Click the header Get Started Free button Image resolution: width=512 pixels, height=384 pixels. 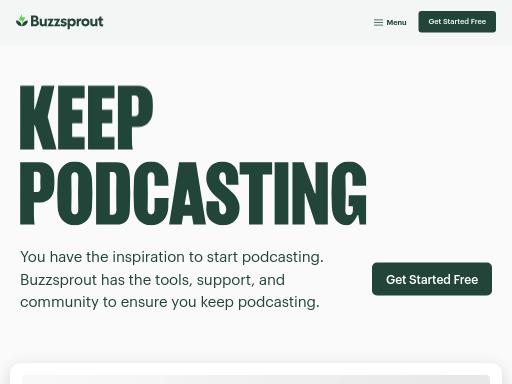[x=457, y=22]
